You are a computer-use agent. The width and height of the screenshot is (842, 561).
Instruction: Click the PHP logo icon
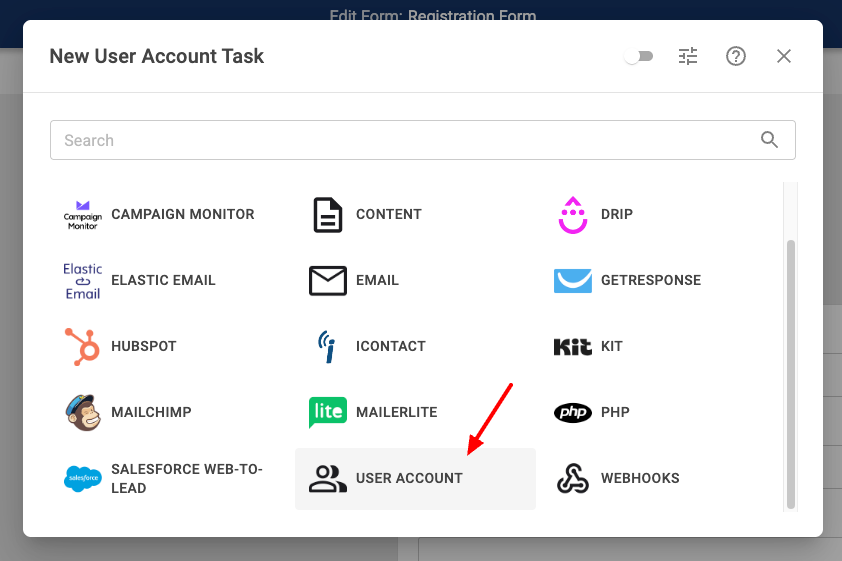coord(572,412)
